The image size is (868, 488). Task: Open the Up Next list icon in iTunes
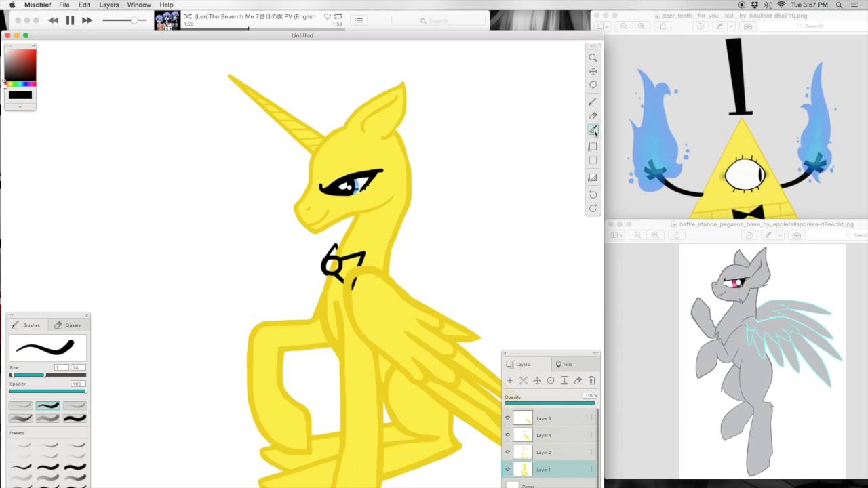pos(359,20)
